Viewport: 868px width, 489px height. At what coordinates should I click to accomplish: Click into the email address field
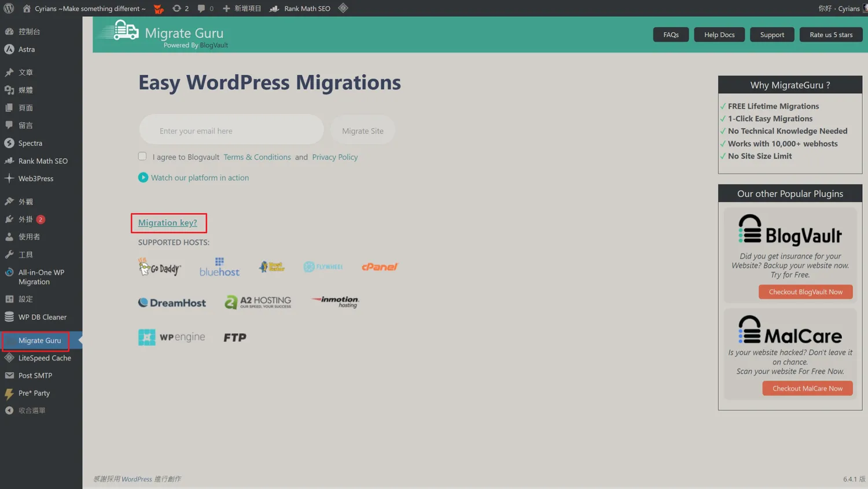click(231, 131)
